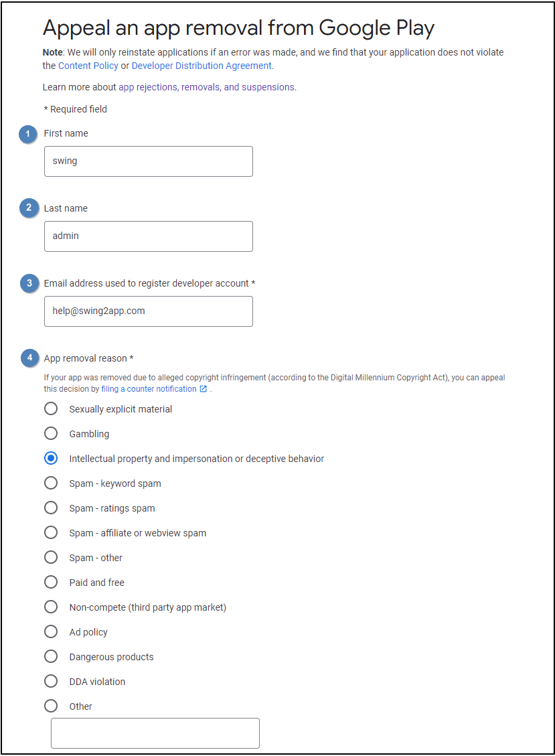Choose Spam - keyword spam reason

51,483
